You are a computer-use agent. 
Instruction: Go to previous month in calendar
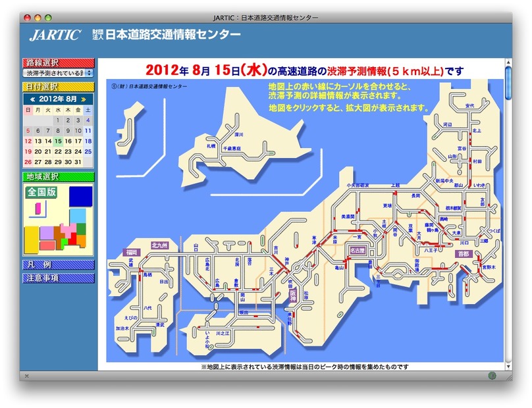31,99
